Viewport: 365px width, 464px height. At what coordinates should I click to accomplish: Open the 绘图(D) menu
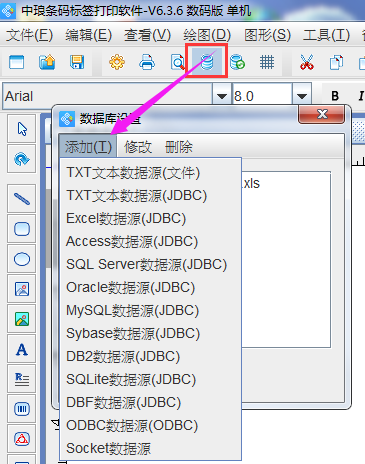(x=207, y=35)
